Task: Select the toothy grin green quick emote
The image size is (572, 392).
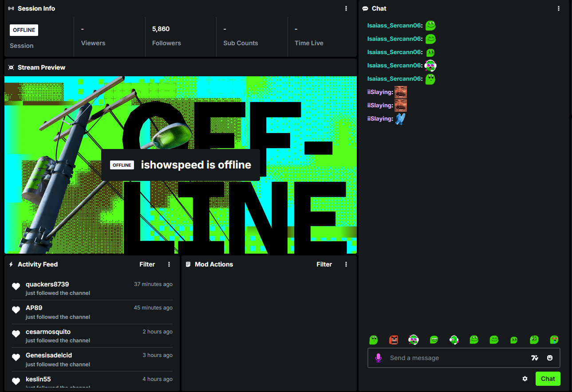Action: [x=434, y=340]
